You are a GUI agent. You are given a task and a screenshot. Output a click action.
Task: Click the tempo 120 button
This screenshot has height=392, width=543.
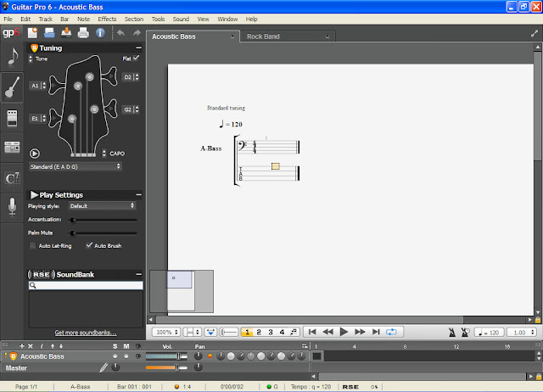pyautogui.click(x=489, y=333)
